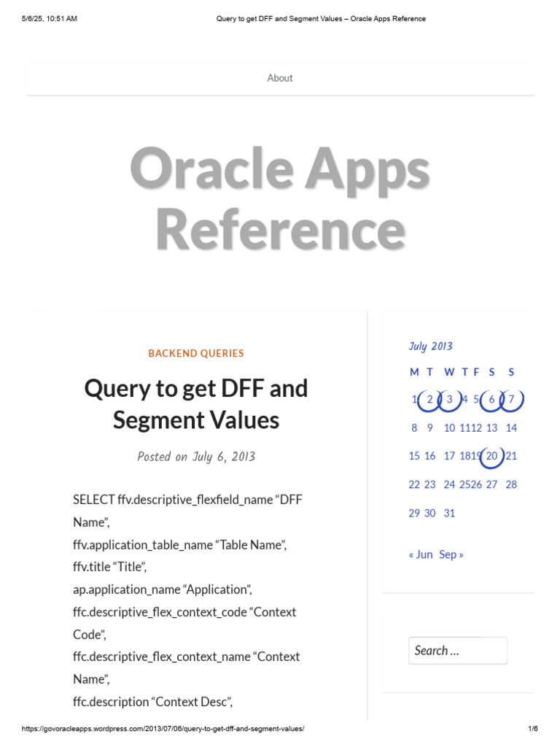Click the July 2013 calendar caption
Viewport: 560px width, 747px height.
[430, 347]
